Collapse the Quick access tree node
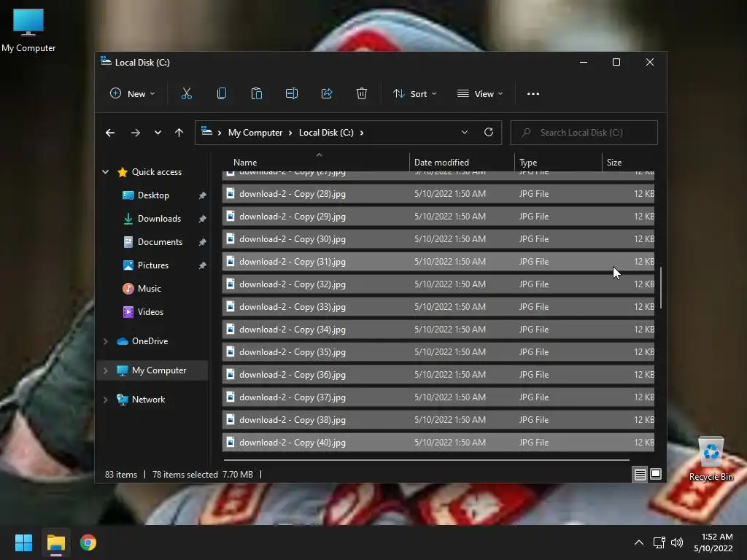The image size is (747, 560). tap(105, 172)
